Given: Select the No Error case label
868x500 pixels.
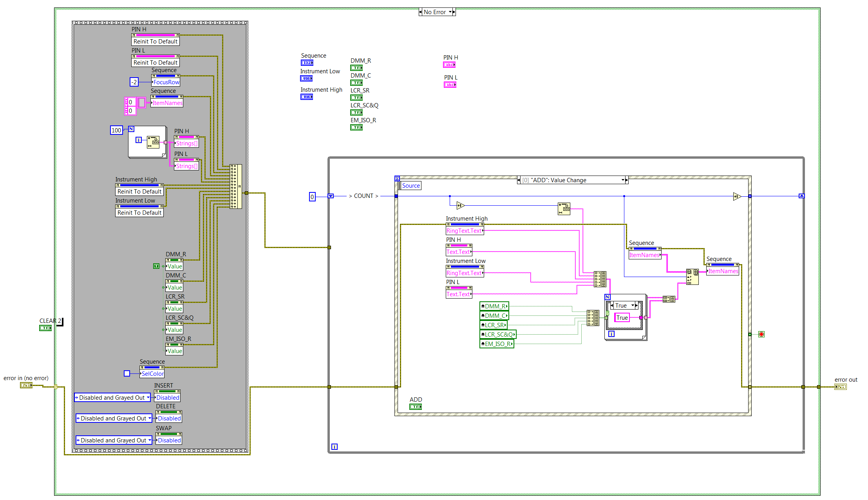Looking at the screenshot, I should tap(435, 12).
